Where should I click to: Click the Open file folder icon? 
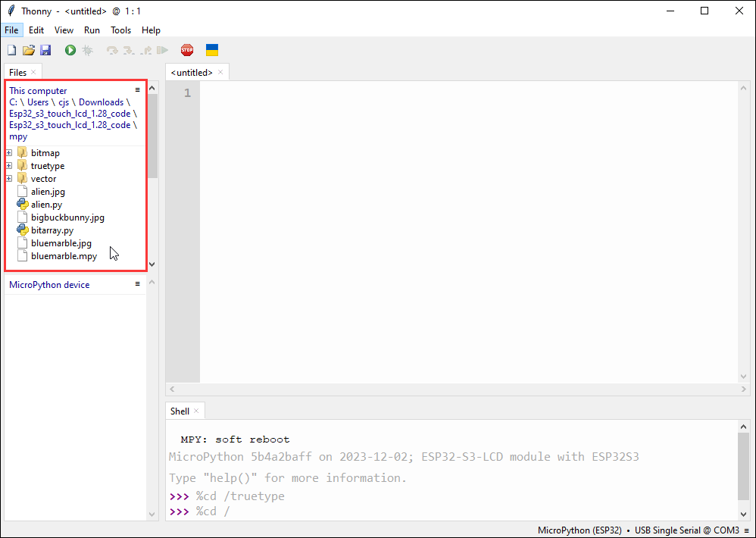click(29, 50)
